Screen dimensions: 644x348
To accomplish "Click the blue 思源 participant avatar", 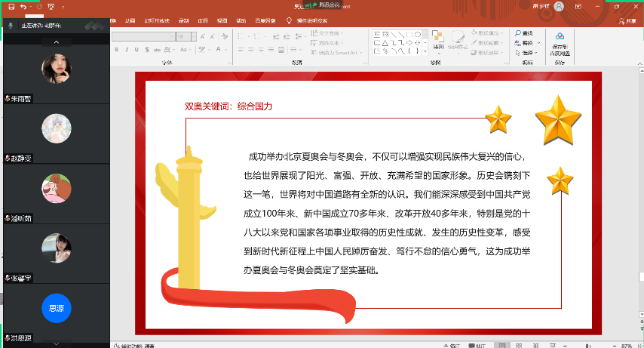I will [57, 308].
